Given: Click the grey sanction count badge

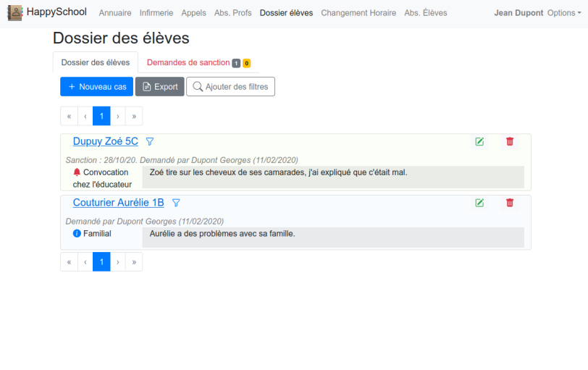Looking at the screenshot, I should [236, 63].
